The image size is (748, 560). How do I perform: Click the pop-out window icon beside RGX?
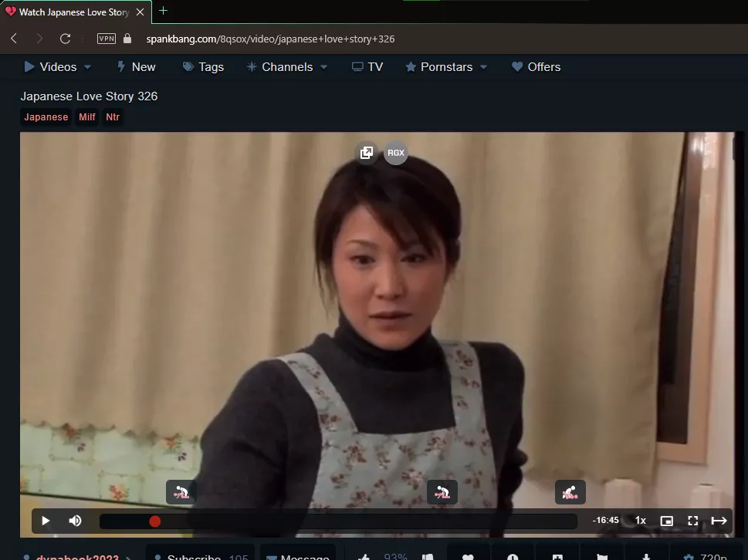pyautogui.click(x=367, y=153)
